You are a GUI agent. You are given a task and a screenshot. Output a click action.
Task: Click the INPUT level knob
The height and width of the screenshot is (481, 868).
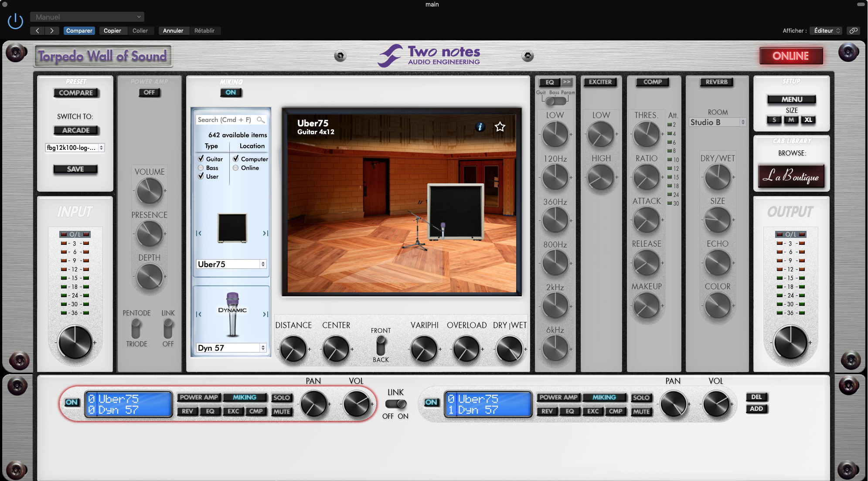click(x=75, y=342)
